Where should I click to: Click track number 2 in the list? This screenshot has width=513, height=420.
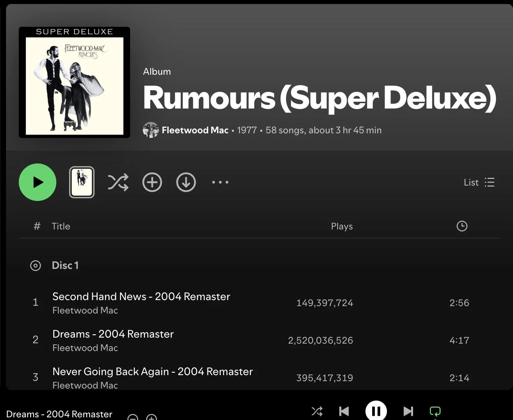(x=36, y=340)
